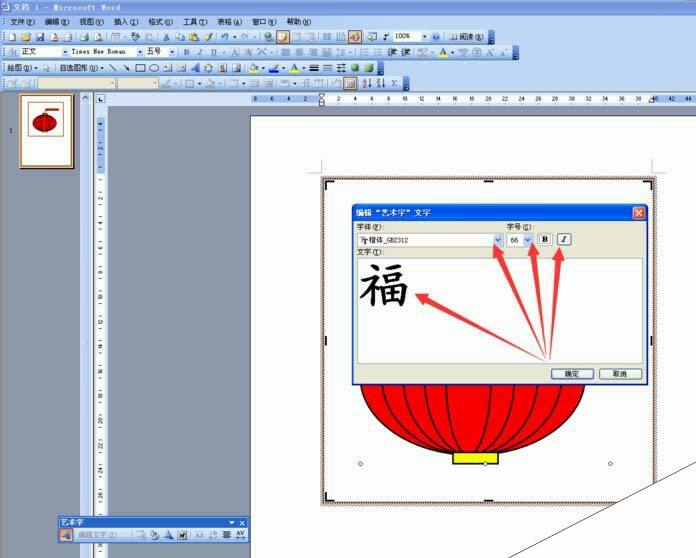Select the Oval drawing tool

154,68
